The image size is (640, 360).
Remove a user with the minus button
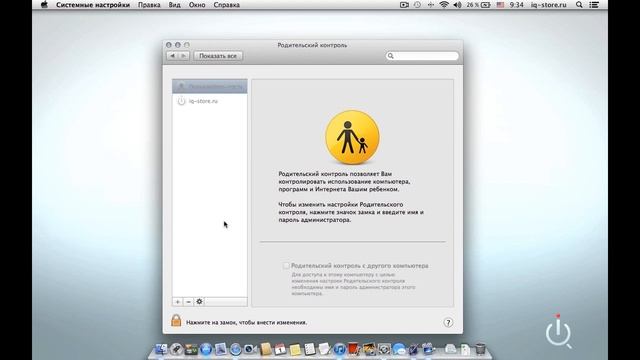tap(188, 302)
